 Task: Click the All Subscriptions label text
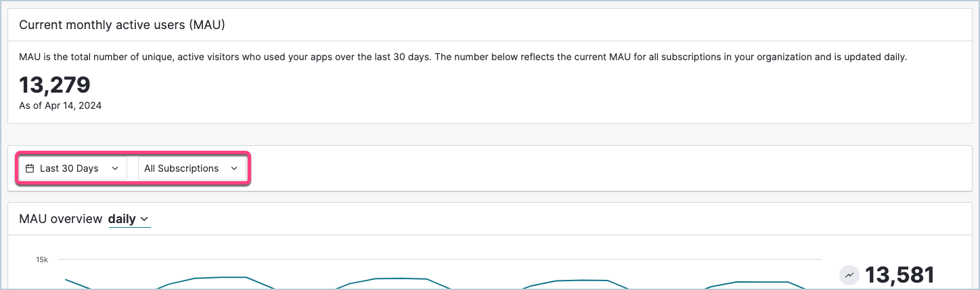[181, 168]
